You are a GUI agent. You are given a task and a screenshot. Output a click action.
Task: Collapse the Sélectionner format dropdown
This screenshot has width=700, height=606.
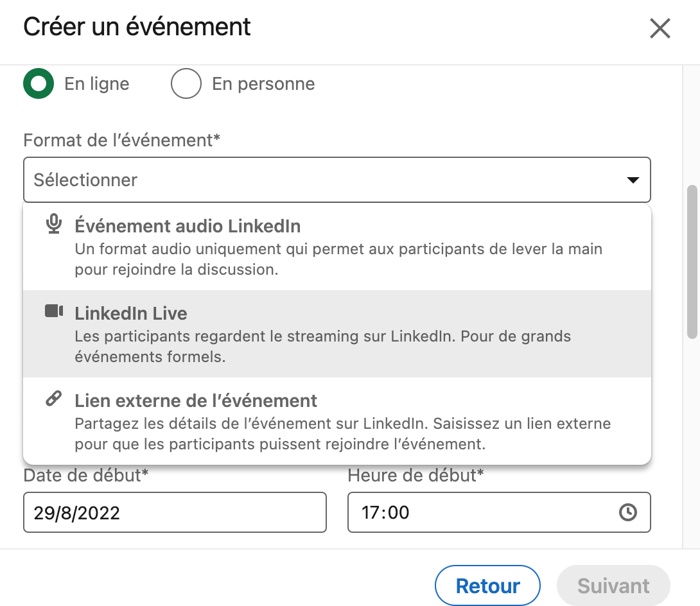[337, 180]
